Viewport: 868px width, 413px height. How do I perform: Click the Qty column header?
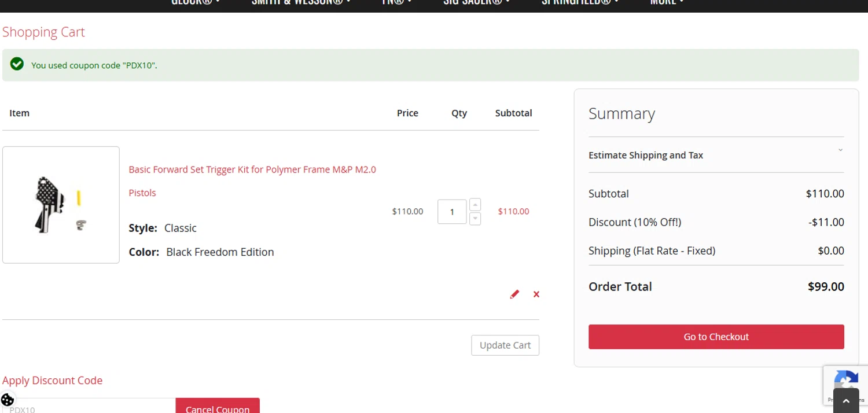459,113
